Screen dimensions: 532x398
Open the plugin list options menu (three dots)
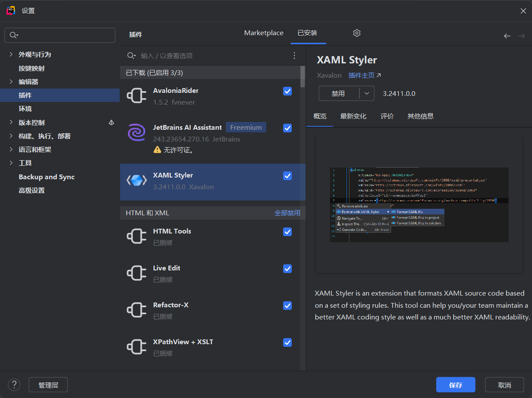pyautogui.click(x=294, y=56)
